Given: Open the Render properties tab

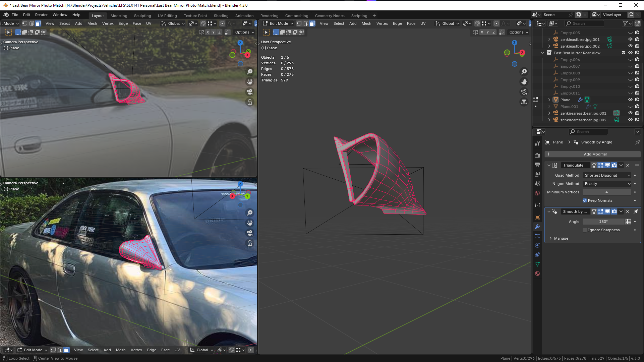Looking at the screenshot, I should [537, 156].
